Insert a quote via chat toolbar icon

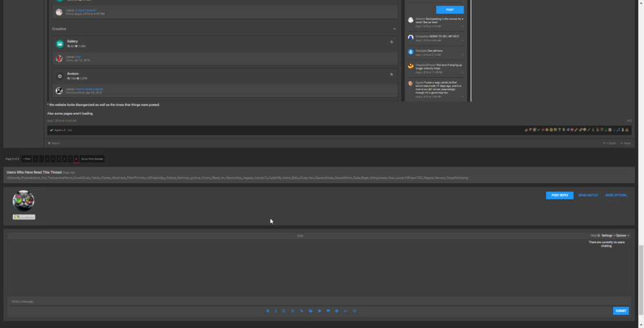point(328,311)
